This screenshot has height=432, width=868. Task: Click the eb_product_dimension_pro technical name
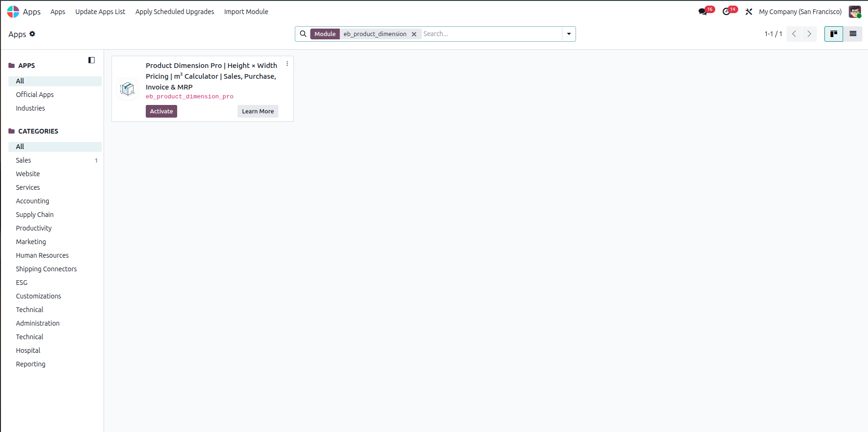(x=189, y=97)
